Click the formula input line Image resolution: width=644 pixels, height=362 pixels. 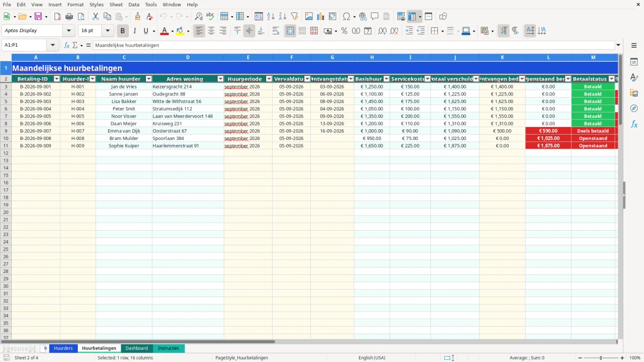(354, 46)
